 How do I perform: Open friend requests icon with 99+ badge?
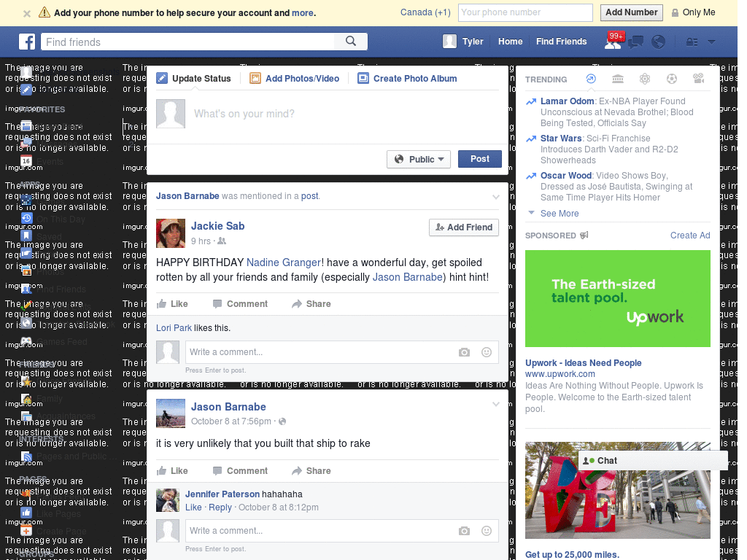coord(614,42)
